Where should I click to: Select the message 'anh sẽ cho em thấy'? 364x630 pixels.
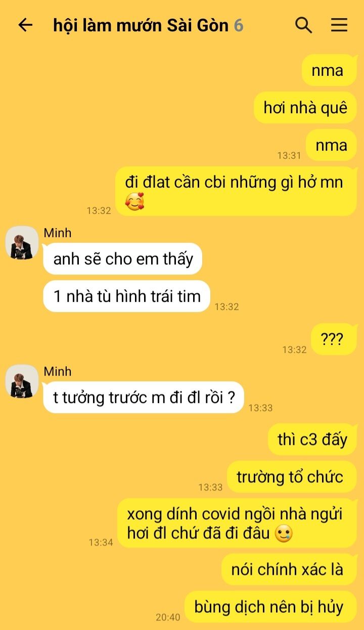coord(123,259)
